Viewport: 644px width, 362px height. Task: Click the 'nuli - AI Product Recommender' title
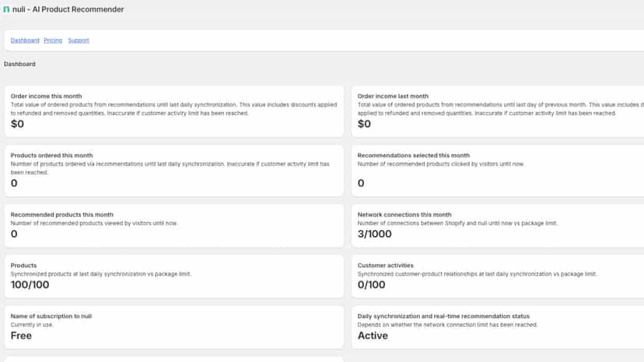[x=68, y=9]
